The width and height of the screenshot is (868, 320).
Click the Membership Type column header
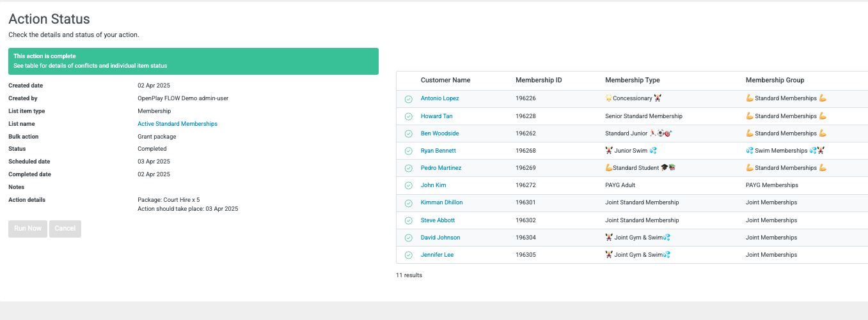(x=632, y=80)
